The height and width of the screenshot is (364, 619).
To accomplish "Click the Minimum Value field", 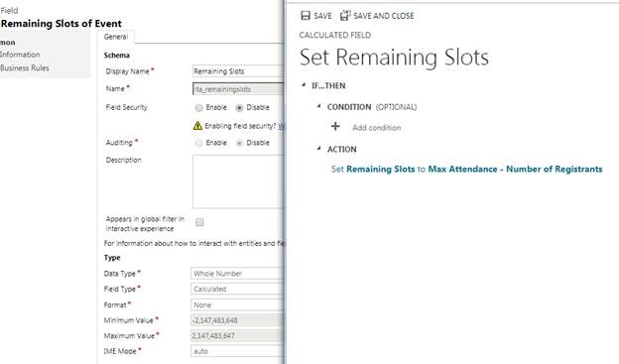I will click(x=237, y=320).
